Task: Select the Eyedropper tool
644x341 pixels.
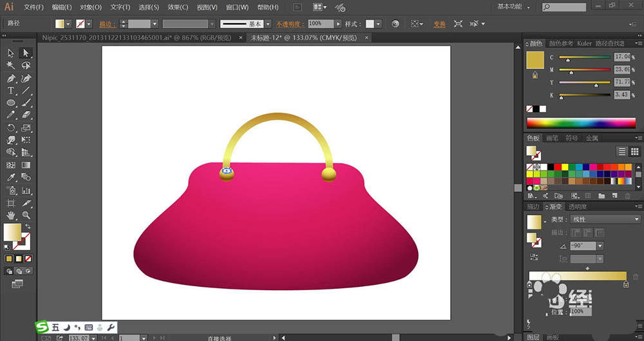Action: (11, 177)
